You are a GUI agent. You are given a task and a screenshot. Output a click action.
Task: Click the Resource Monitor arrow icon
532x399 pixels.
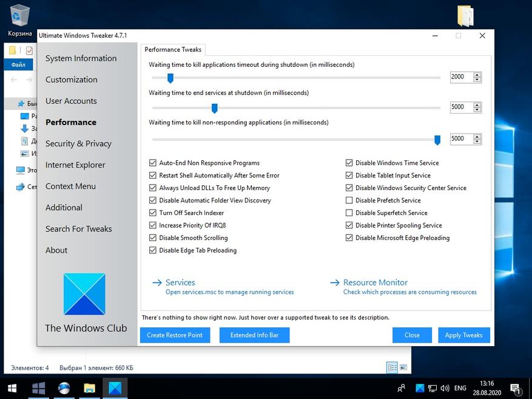(x=334, y=282)
